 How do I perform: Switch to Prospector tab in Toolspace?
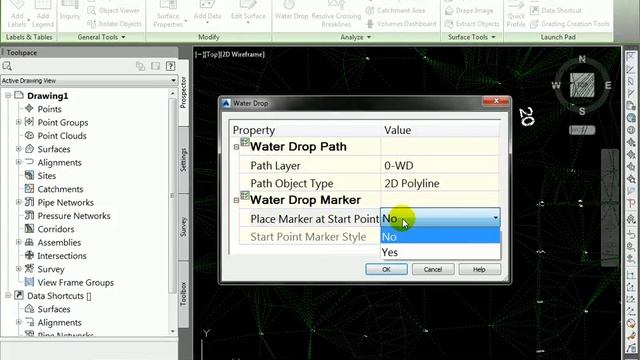point(183,93)
